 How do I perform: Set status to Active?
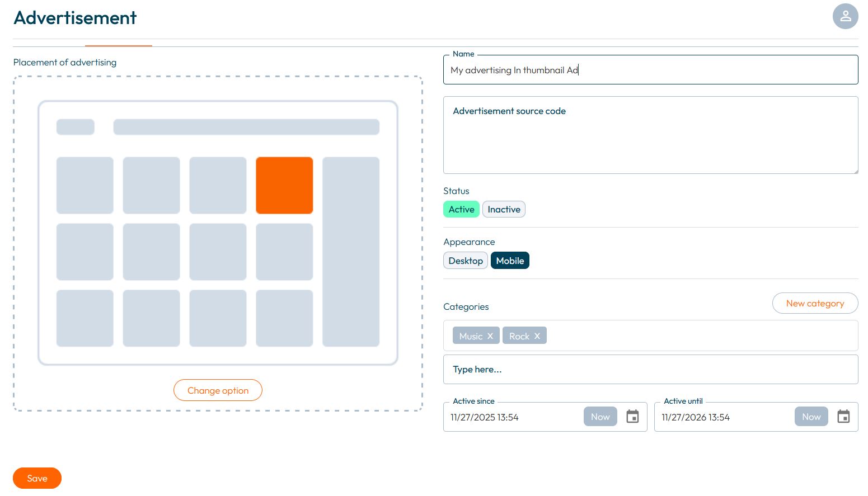pos(461,209)
